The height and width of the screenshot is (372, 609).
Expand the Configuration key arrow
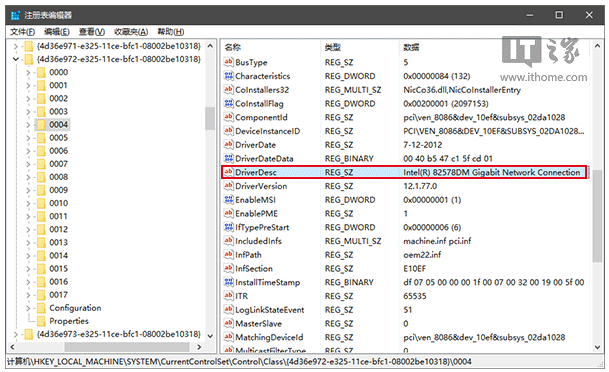pos(28,308)
